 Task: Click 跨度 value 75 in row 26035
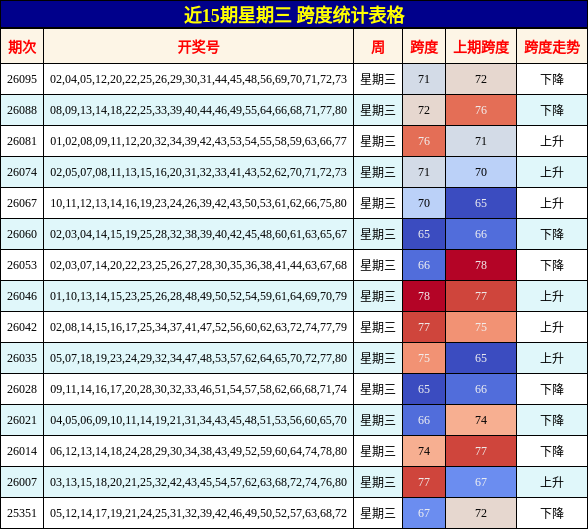[424, 358]
